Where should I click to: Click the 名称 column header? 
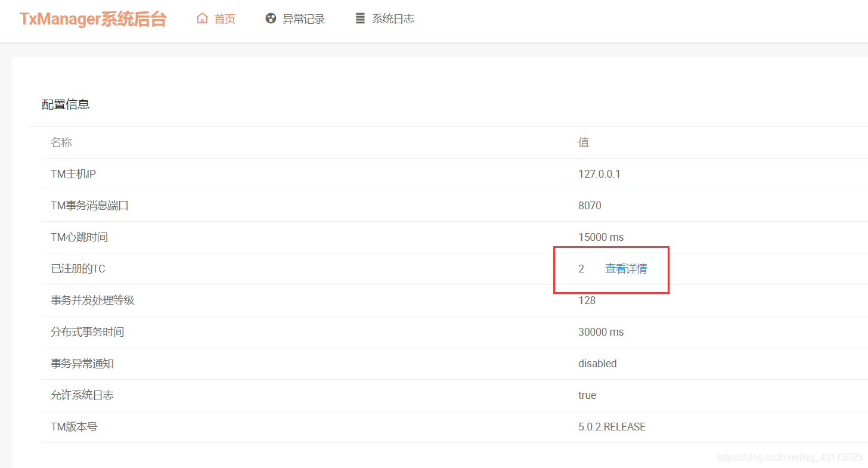[x=61, y=142]
